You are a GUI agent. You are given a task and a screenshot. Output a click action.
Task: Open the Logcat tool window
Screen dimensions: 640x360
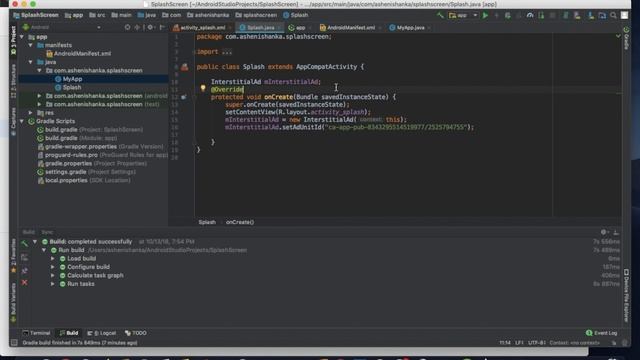coord(102,333)
